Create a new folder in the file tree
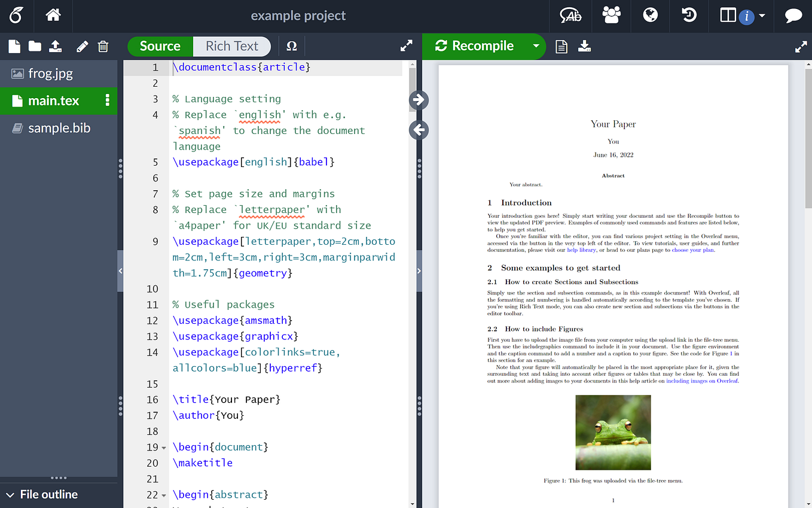 tap(34, 46)
